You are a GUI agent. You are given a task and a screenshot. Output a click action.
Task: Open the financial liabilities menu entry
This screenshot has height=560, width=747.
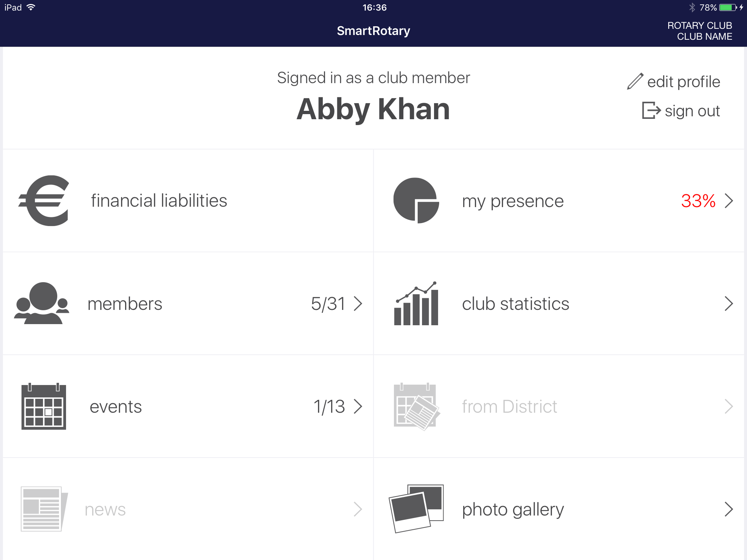pyautogui.click(x=159, y=201)
